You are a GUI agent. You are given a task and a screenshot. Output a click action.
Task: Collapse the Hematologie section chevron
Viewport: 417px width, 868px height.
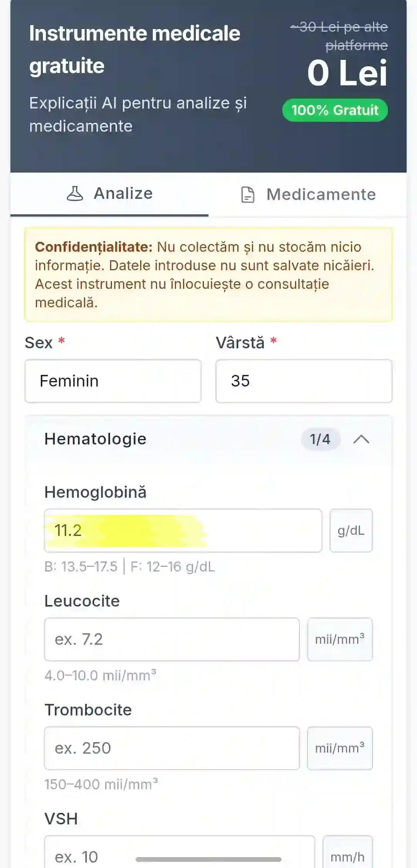coord(361,439)
